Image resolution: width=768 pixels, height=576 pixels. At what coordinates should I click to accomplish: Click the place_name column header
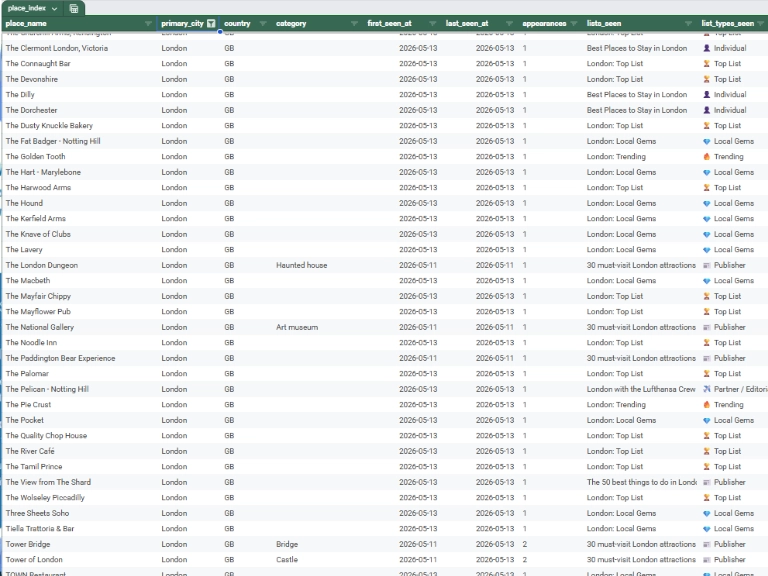[x=26, y=24]
